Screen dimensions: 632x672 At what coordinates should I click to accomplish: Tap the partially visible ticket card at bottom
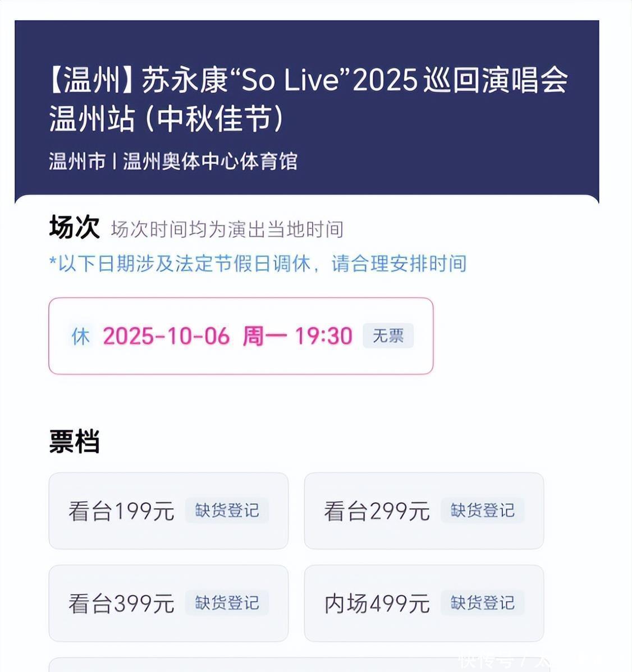296,665
